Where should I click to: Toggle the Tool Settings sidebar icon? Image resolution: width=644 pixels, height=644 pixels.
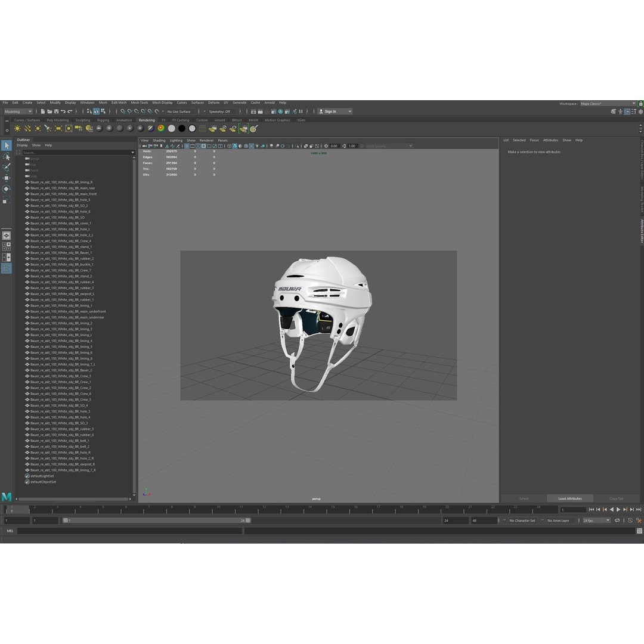pos(634,112)
